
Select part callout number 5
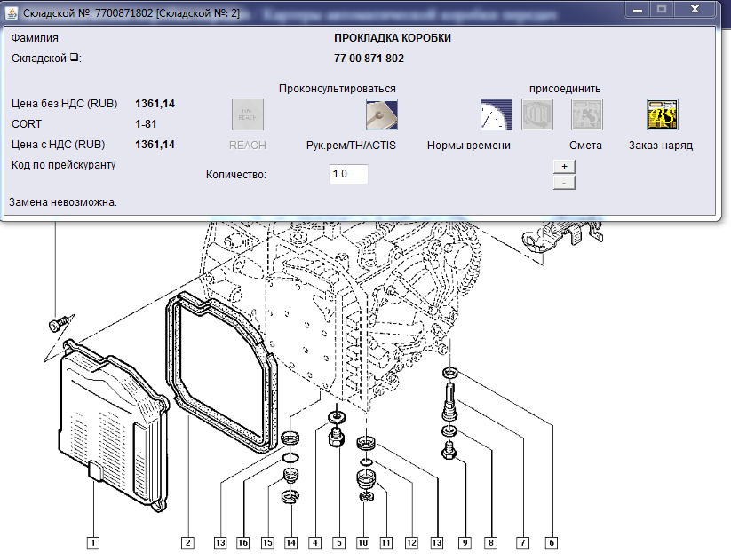pos(339,543)
